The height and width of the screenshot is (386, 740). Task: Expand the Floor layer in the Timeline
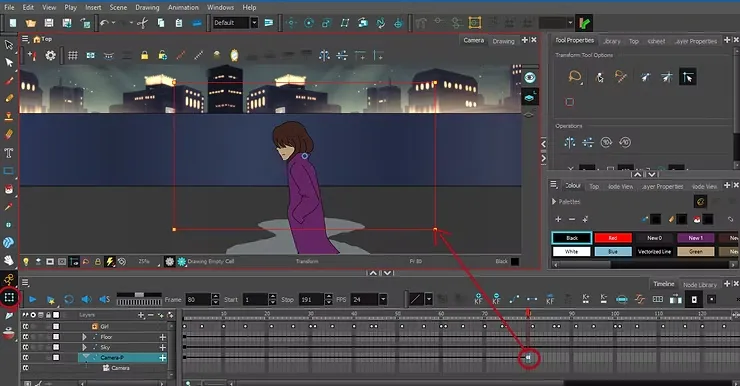84,337
